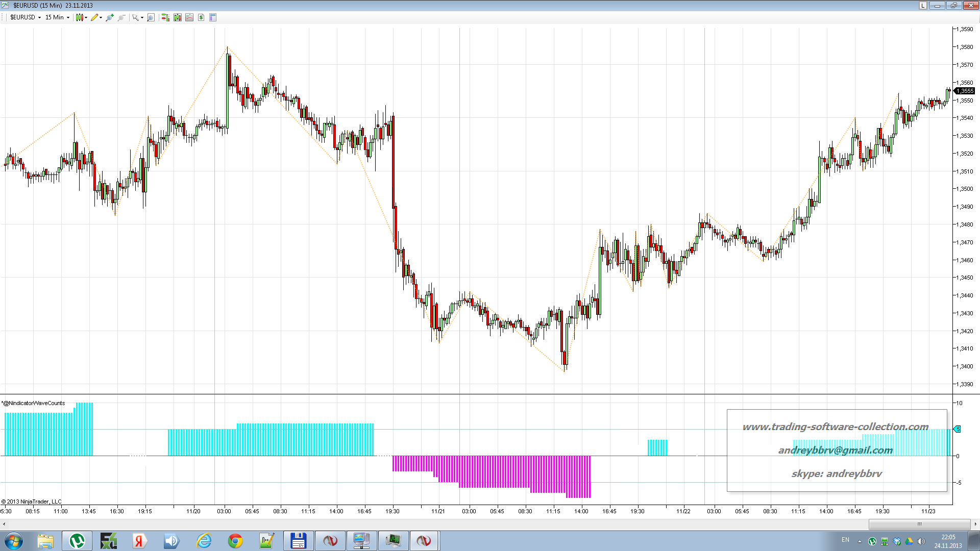This screenshot has height=551, width=980.
Task: Click the cyan 5 price marker on indicator axis
Action: point(958,429)
